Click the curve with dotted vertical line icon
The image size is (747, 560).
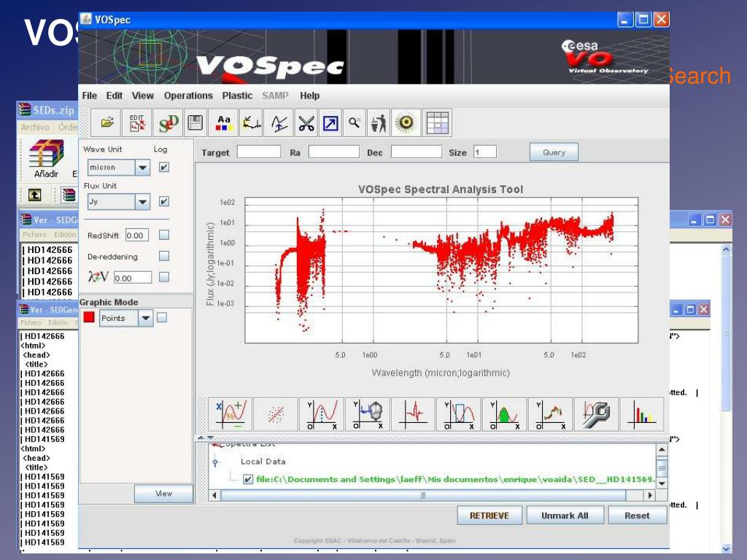pos(322,414)
